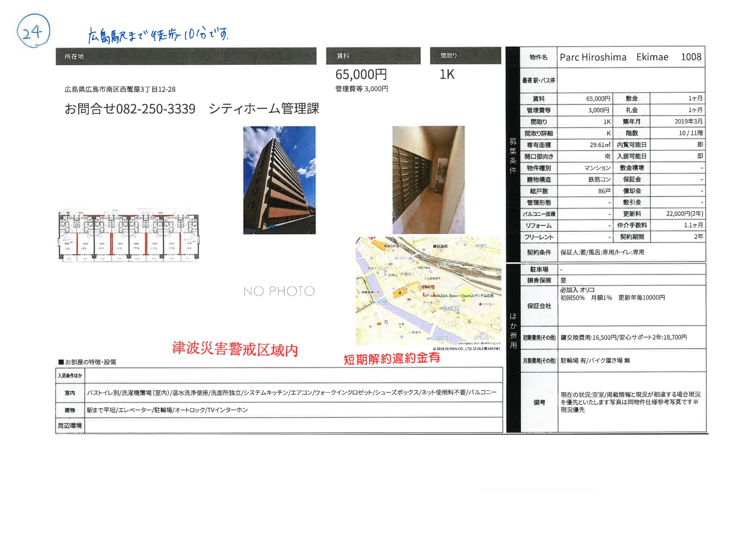Click the 敷金 label cell
756x535 pixels.
tap(632, 99)
